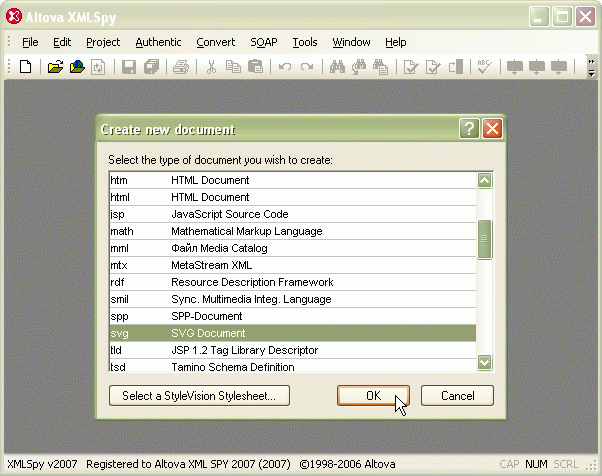Click the Validate document icon
Screen dimensions: 602x476
click(x=433, y=67)
